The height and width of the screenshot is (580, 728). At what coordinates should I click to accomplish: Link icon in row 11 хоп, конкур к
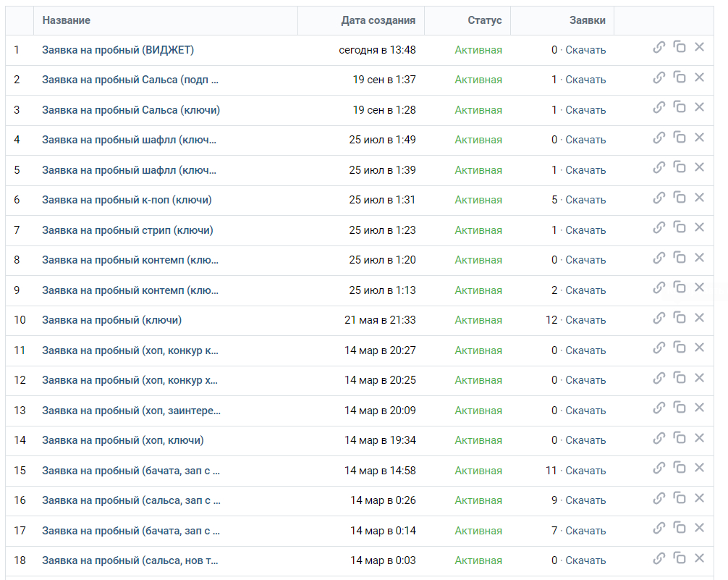point(659,348)
